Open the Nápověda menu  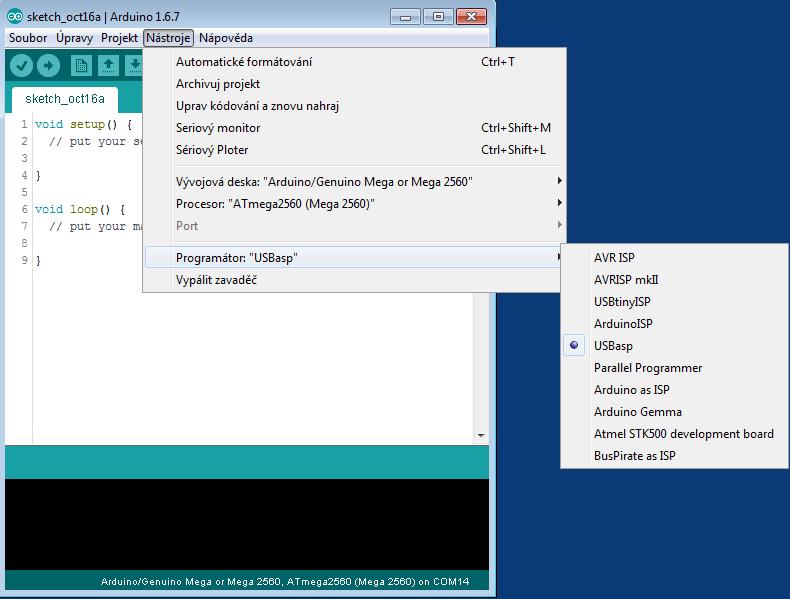[x=226, y=38]
